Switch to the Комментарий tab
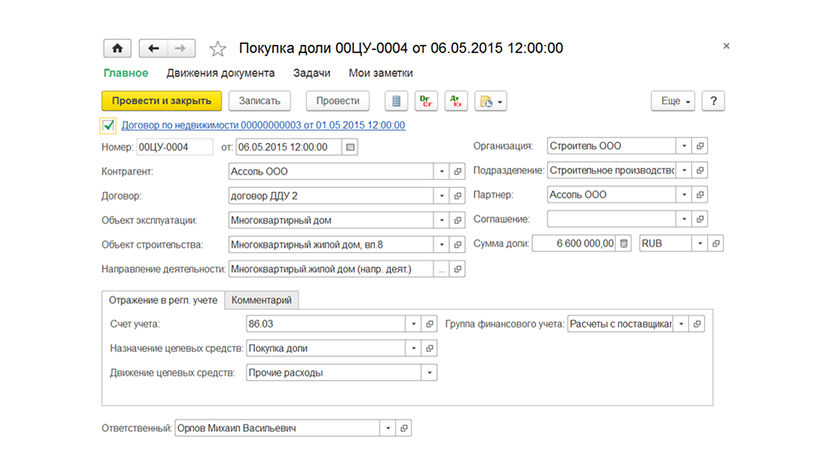Viewport: 830px width, 469px height. (x=261, y=300)
